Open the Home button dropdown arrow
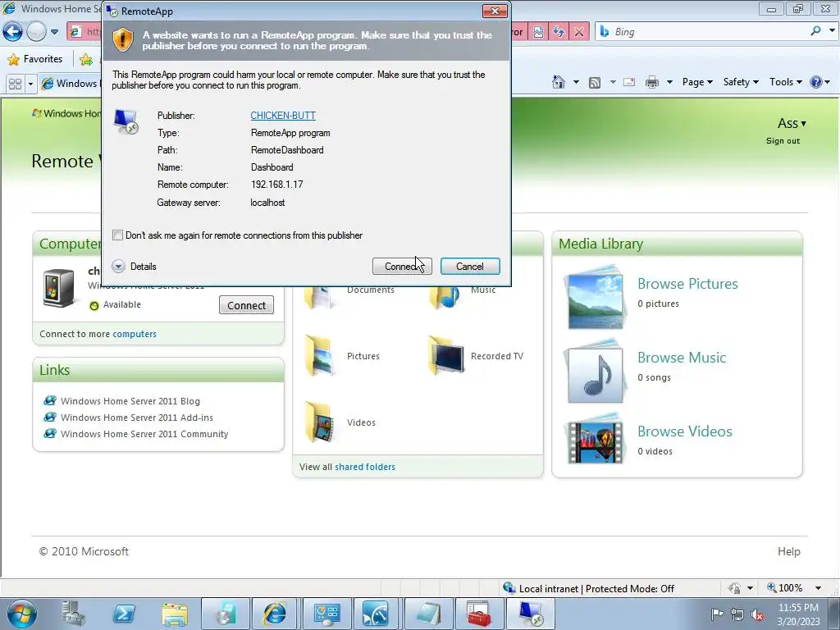 pos(576,82)
